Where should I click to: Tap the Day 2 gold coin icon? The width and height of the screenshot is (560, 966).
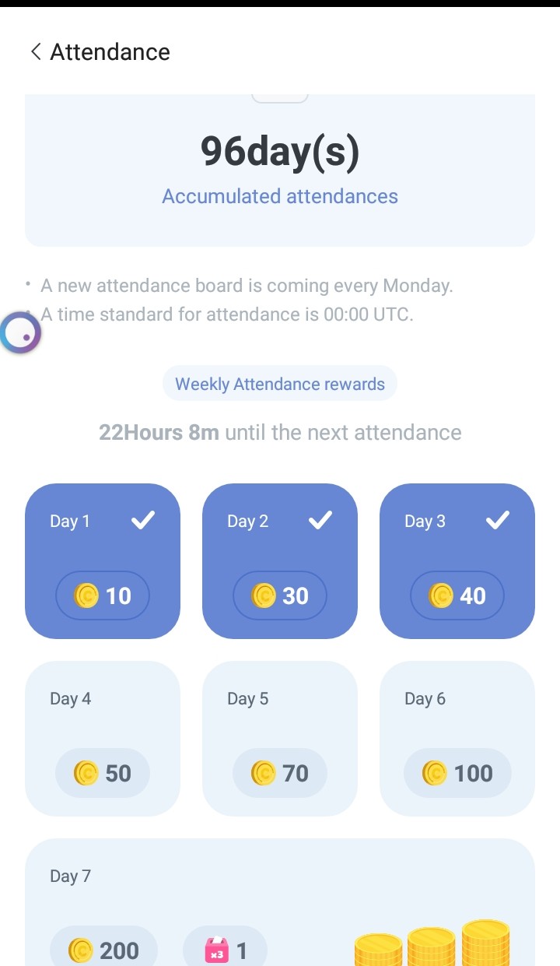pyautogui.click(x=263, y=596)
